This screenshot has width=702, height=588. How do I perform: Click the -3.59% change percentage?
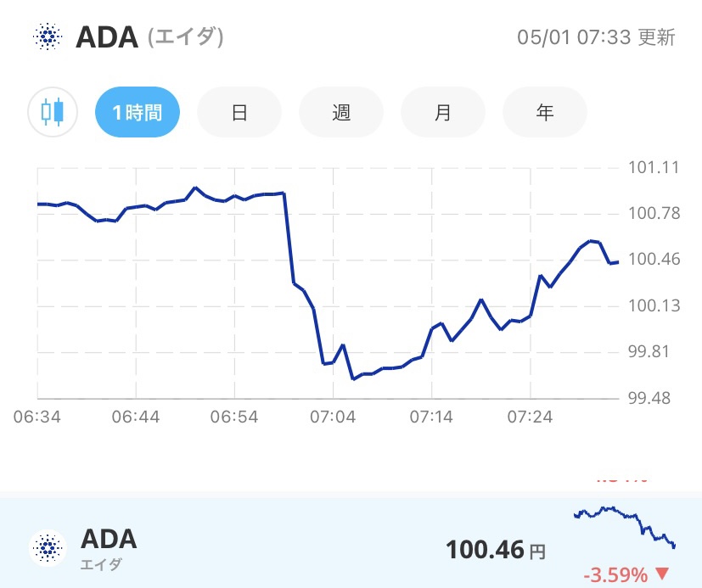pyautogui.click(x=614, y=573)
